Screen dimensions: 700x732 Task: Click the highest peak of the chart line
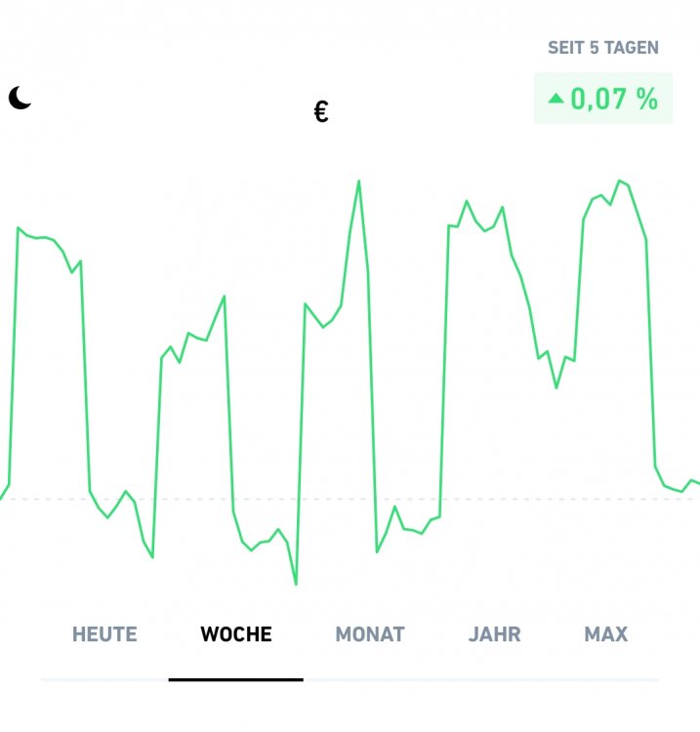pos(359,182)
